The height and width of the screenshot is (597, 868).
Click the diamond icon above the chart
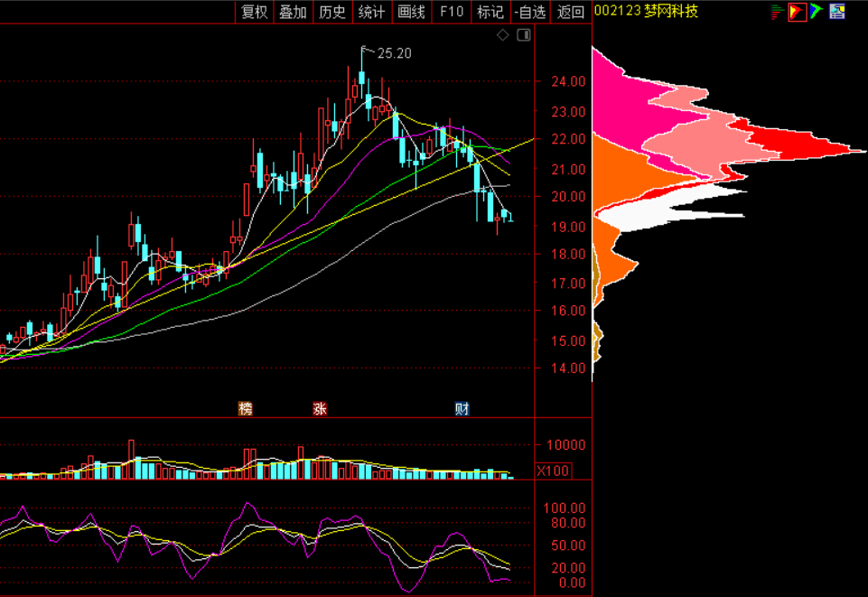[503, 35]
